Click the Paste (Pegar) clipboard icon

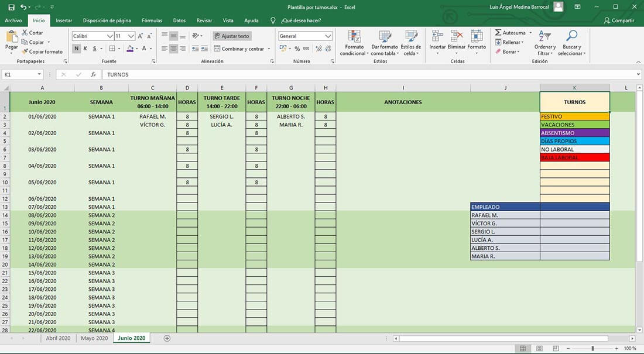click(12, 37)
